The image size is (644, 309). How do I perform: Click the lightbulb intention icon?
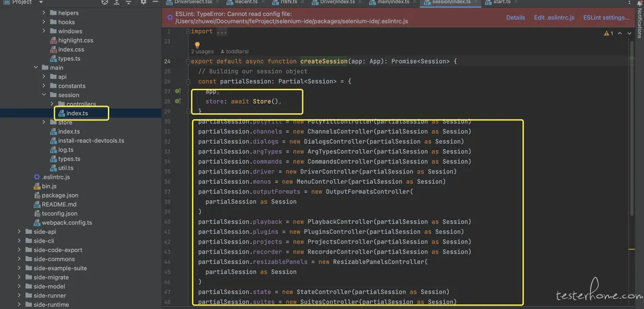(x=197, y=45)
